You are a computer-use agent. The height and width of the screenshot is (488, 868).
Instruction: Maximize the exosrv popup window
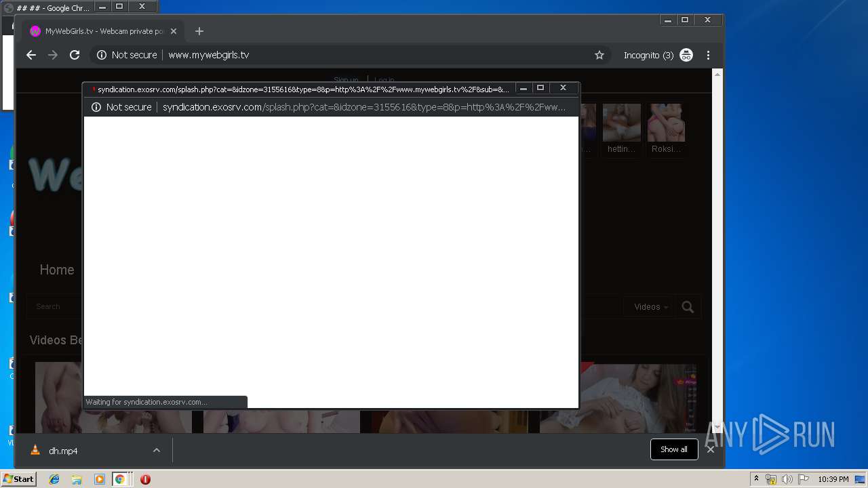tap(540, 88)
